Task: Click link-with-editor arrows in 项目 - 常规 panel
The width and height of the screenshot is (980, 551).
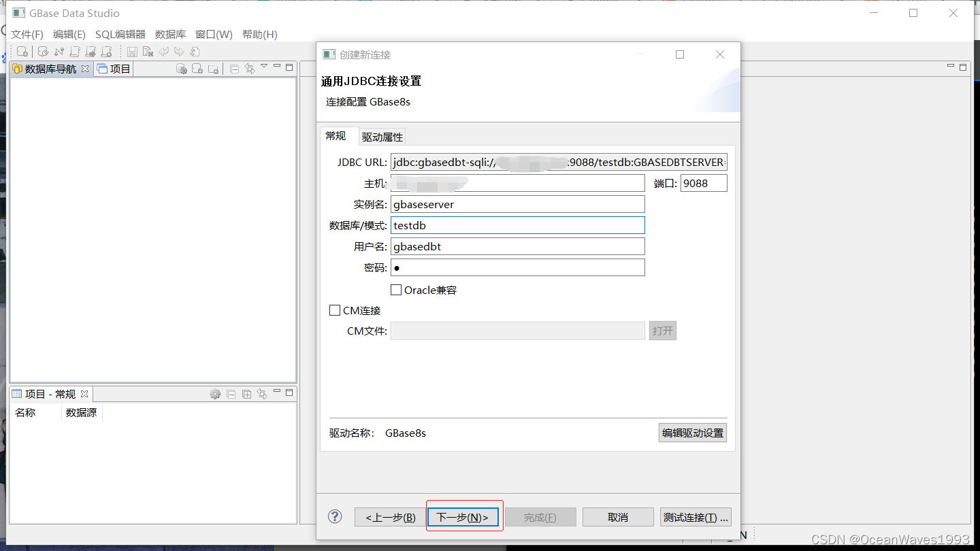Action: 262,394
